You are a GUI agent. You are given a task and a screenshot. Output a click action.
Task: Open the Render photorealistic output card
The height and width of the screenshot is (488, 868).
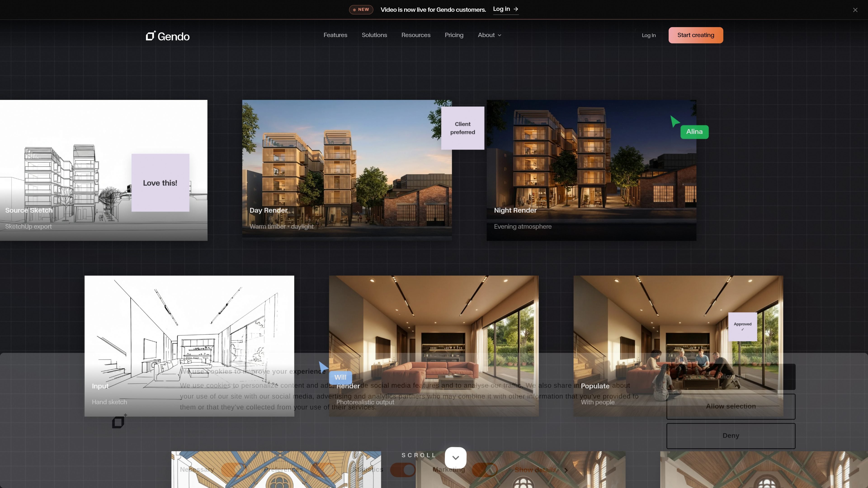(434, 346)
